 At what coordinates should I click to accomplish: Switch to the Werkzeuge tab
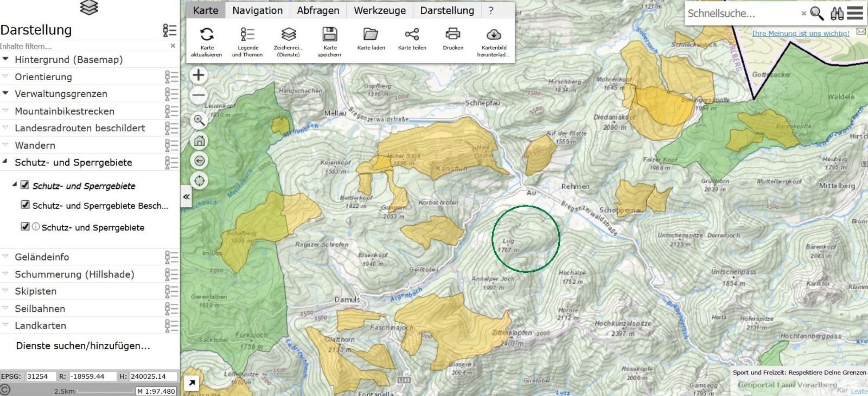(x=380, y=10)
